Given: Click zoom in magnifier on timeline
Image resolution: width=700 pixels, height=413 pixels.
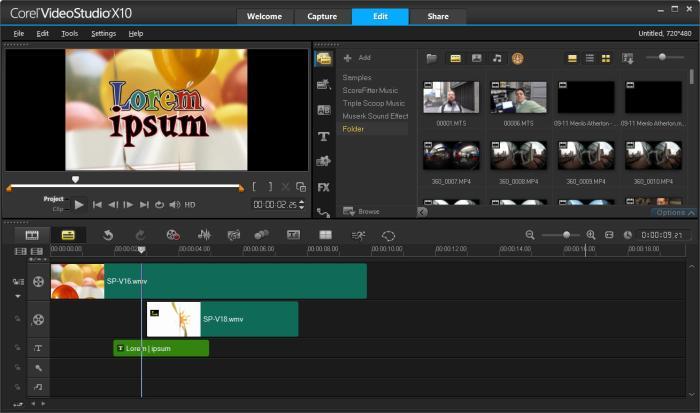Looking at the screenshot, I should 591,234.
